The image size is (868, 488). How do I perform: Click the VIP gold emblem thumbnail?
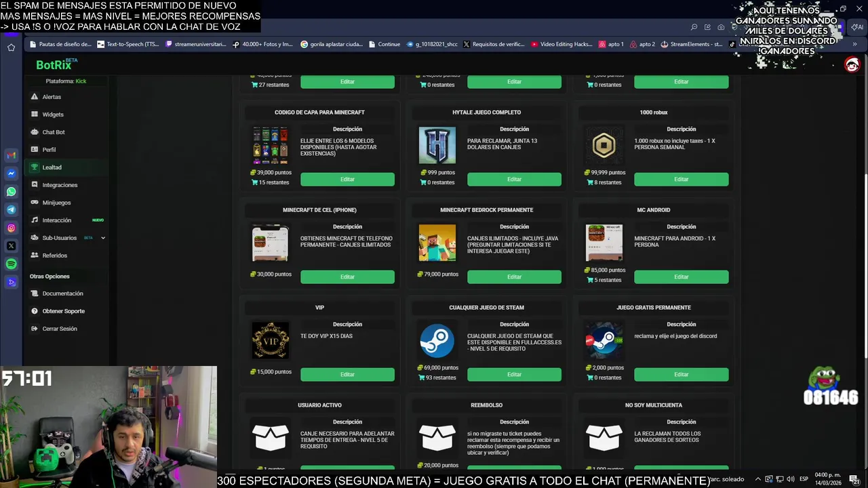tap(271, 340)
